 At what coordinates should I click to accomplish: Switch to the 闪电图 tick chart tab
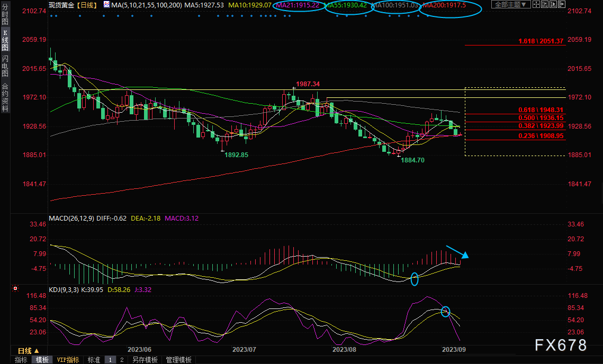5,66
